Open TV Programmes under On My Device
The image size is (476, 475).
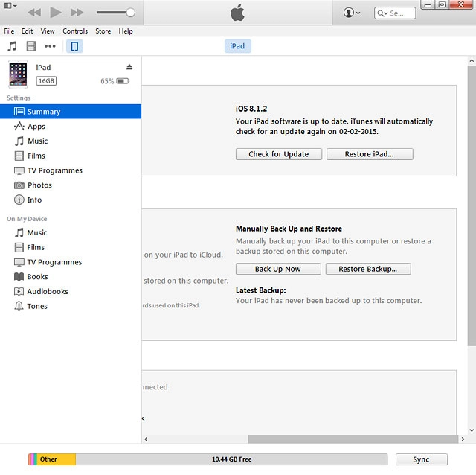(x=71, y=262)
